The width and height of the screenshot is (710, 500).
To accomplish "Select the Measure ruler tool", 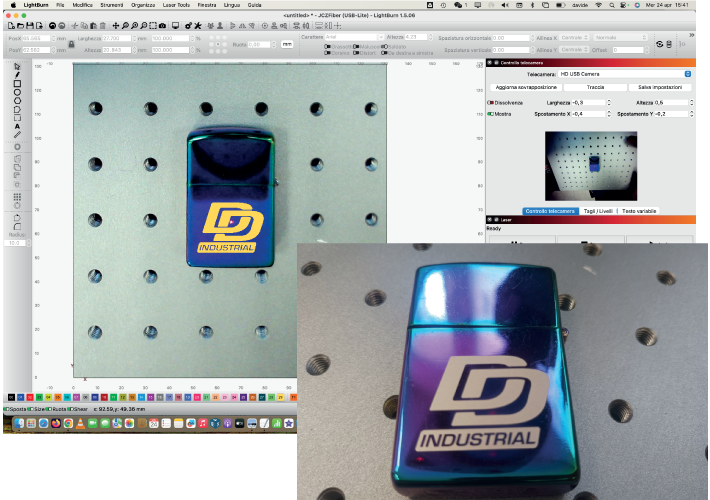I will [17, 135].
